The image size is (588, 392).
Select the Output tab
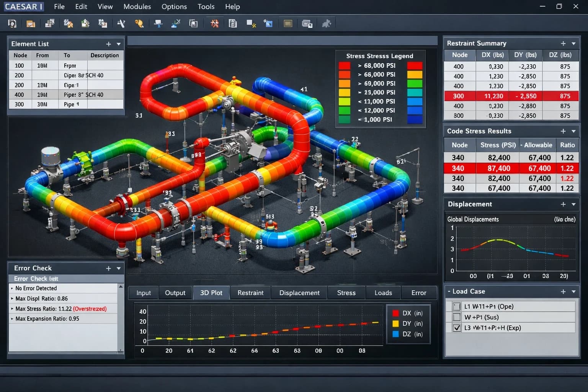point(175,293)
